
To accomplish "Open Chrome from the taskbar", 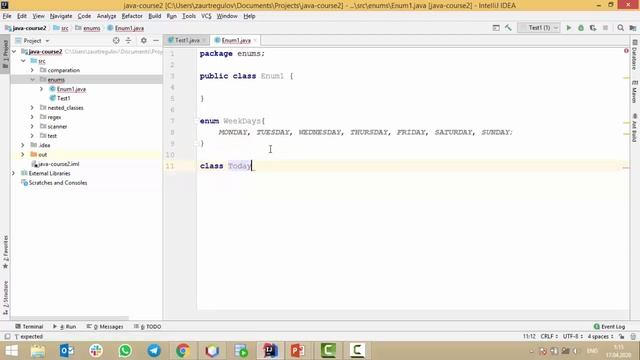I will 183,351.
